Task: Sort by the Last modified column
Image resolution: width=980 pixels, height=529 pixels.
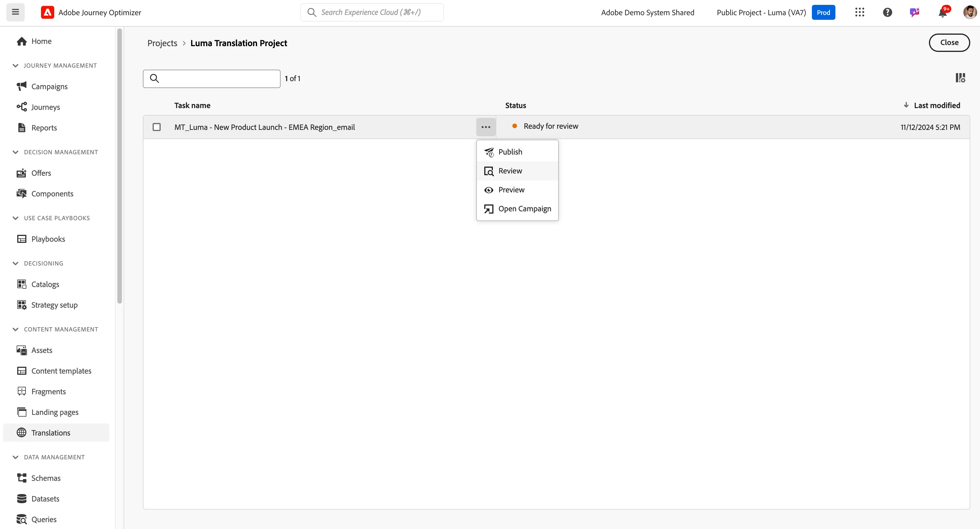Action: (937, 105)
